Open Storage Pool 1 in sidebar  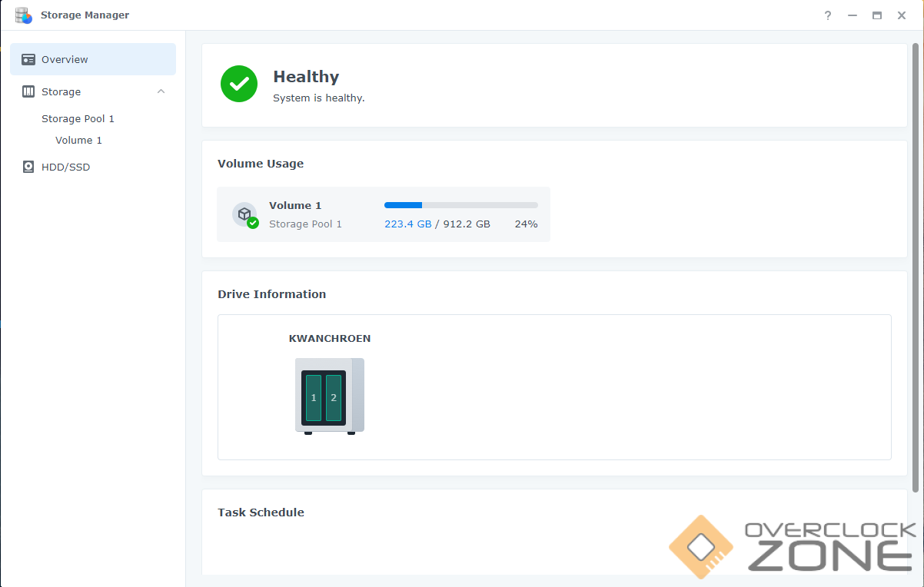[78, 118]
